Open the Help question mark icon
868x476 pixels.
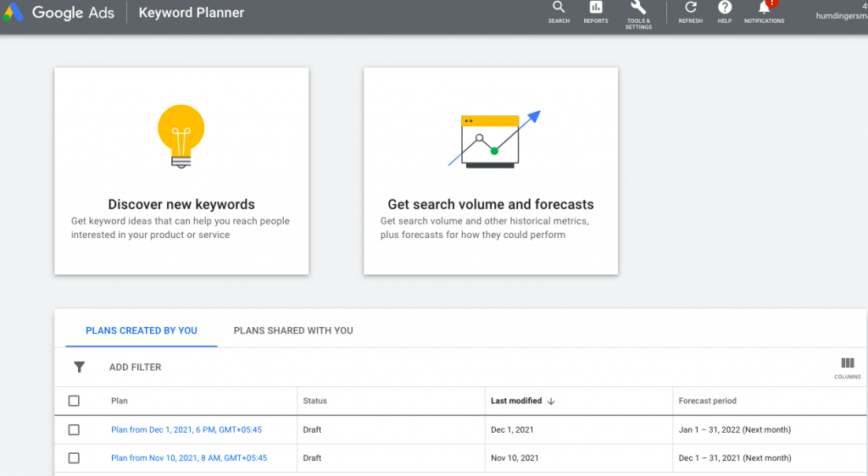725,7
